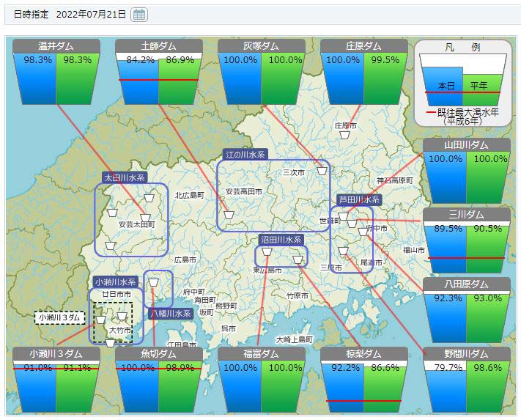The height and width of the screenshot is (420, 521).
Task: Open the 灰塚ダム card header
Action: click(262, 46)
